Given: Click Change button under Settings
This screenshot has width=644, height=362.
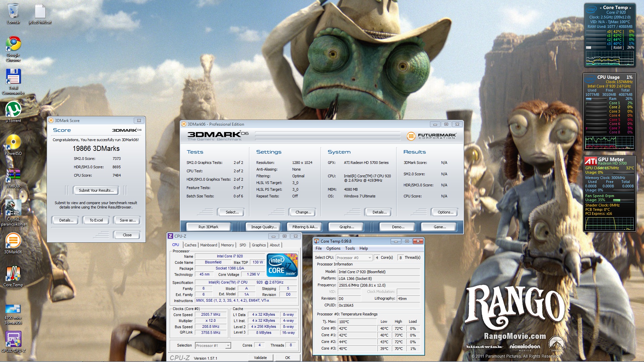Looking at the screenshot, I should point(303,212).
